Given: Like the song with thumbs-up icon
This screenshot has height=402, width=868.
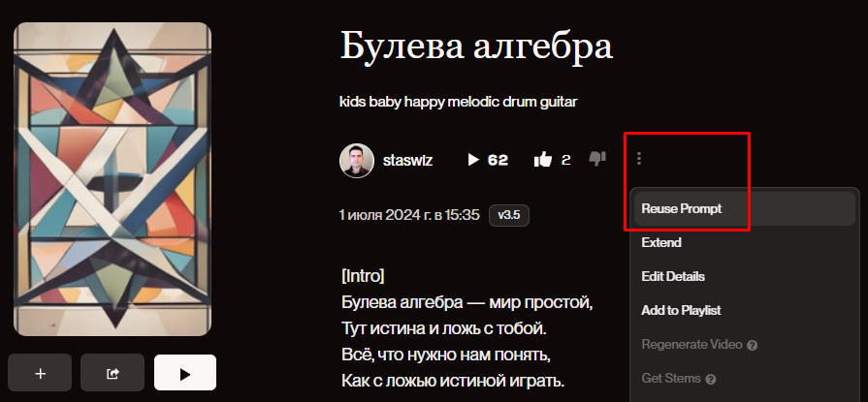Looking at the screenshot, I should pyautogui.click(x=543, y=160).
